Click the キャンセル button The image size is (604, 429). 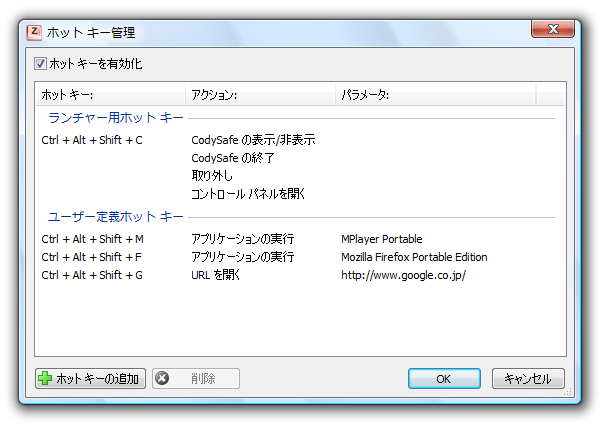coord(528,379)
